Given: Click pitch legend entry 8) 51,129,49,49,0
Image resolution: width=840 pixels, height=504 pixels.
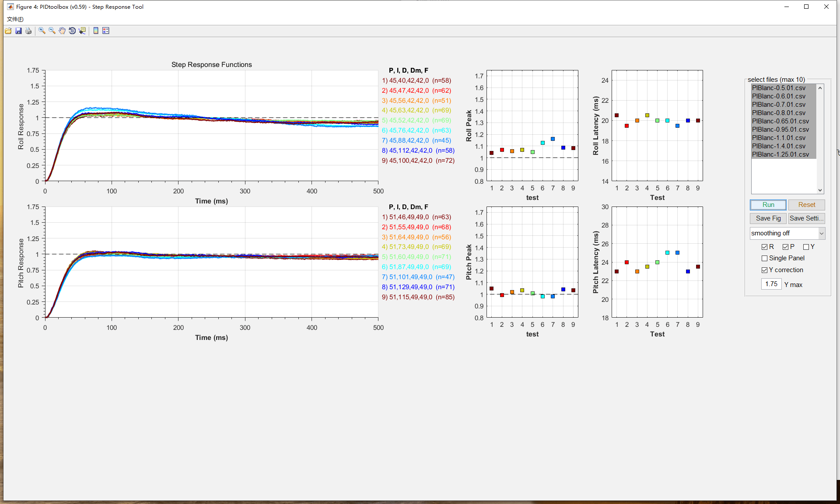Looking at the screenshot, I should click(x=418, y=287).
